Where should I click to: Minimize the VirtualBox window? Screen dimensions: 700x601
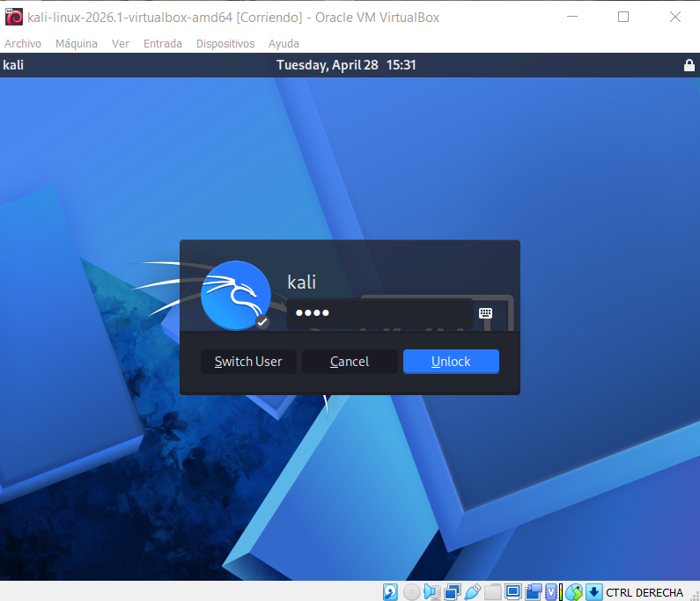(572, 17)
